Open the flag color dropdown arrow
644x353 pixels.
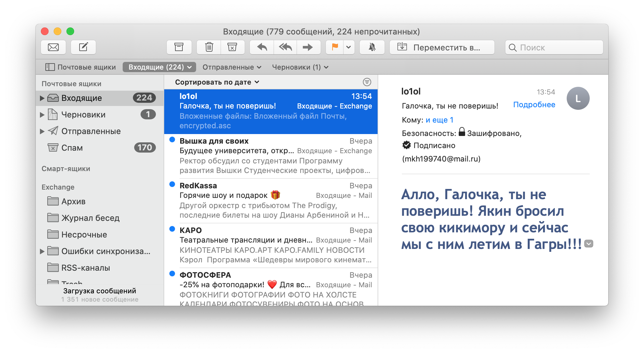click(349, 47)
